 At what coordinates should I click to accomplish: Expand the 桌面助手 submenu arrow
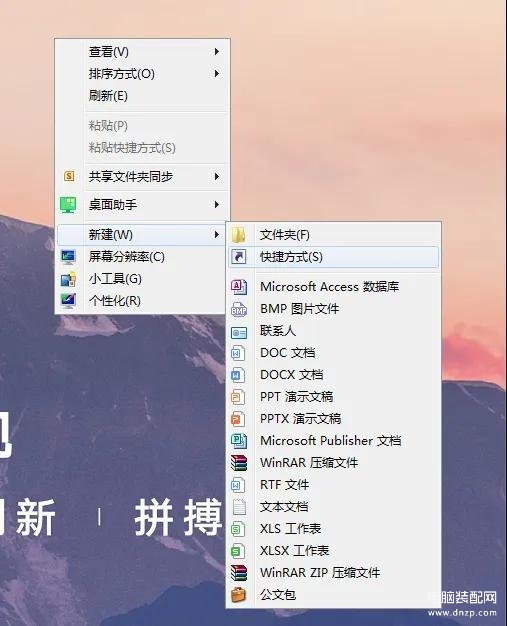(217, 204)
